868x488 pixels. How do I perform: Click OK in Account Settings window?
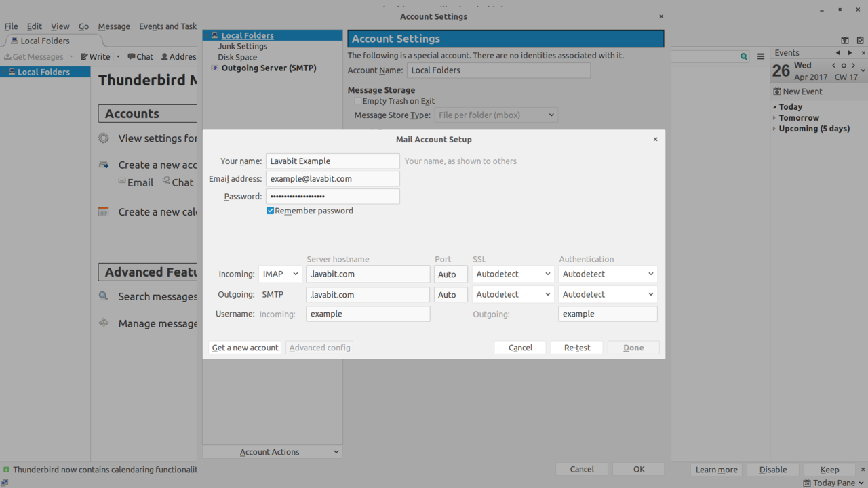pos(639,469)
